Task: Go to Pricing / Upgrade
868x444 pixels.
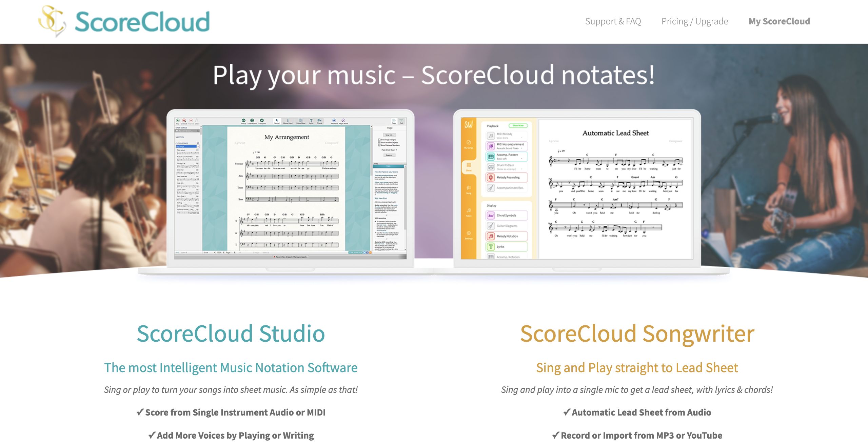Action: pyautogui.click(x=695, y=21)
